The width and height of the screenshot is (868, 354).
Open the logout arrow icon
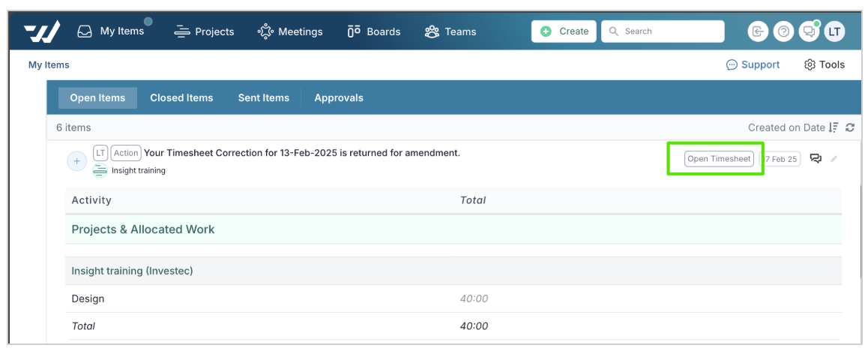click(x=757, y=31)
